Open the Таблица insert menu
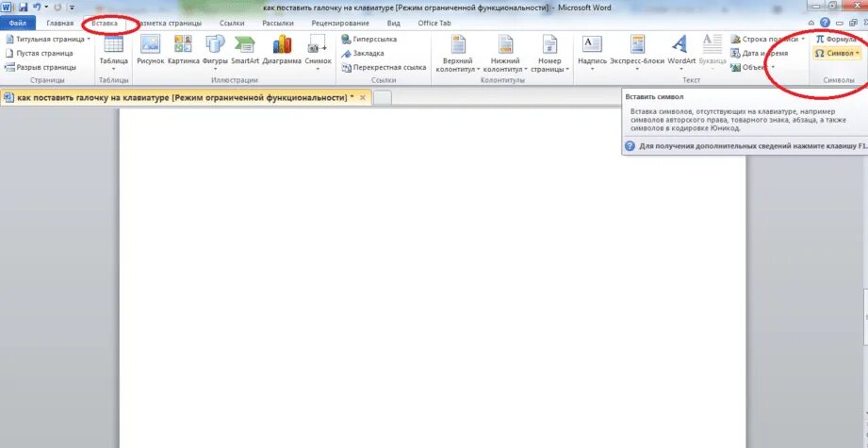Viewport: 868px width, 448px height. [113, 53]
